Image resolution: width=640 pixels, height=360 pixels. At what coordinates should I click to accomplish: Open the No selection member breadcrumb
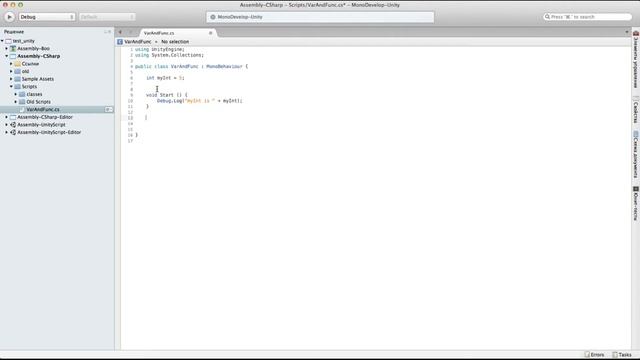tap(175, 42)
